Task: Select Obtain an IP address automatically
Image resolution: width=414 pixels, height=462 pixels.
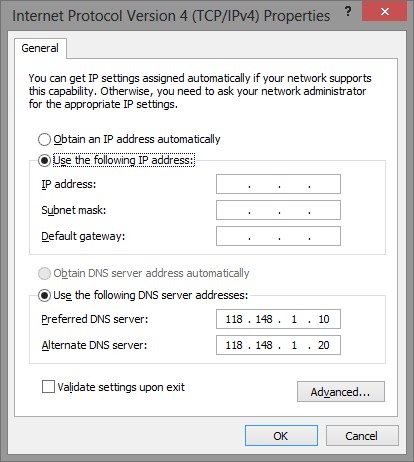Action: click(x=44, y=139)
